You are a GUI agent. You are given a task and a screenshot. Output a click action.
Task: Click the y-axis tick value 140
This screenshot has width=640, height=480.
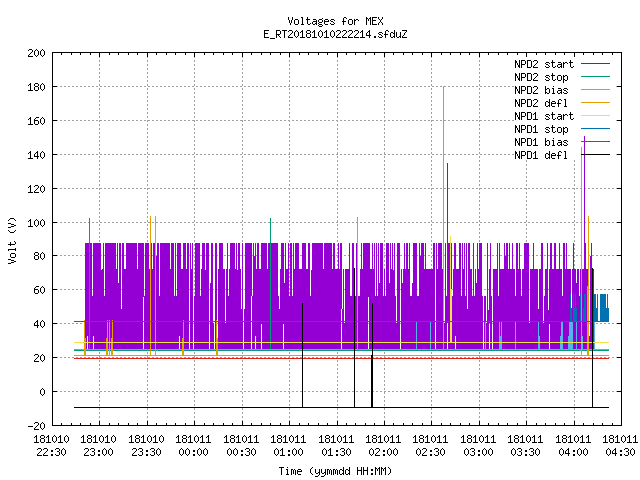[x=36, y=155]
